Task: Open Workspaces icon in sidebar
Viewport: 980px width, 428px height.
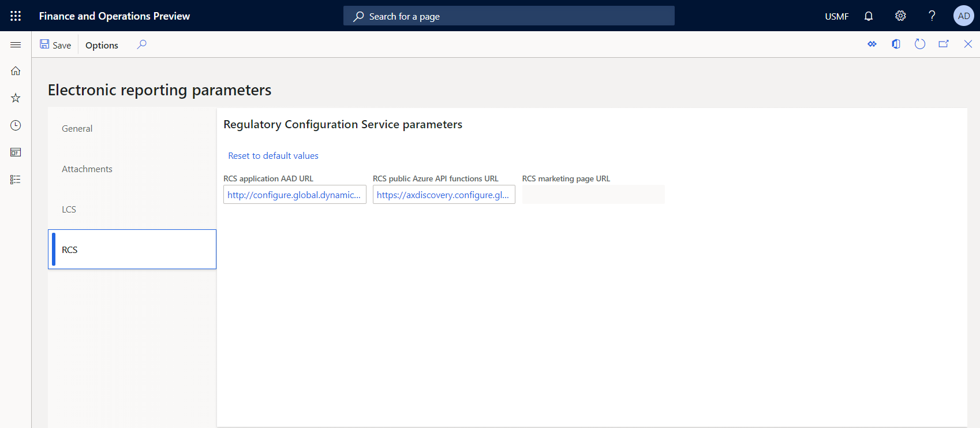Action: point(16,152)
